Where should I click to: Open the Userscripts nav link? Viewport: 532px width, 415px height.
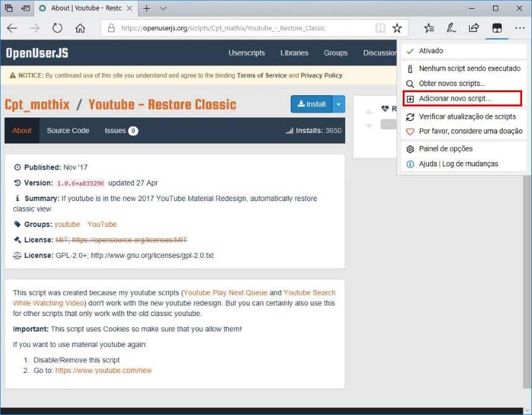pos(247,53)
